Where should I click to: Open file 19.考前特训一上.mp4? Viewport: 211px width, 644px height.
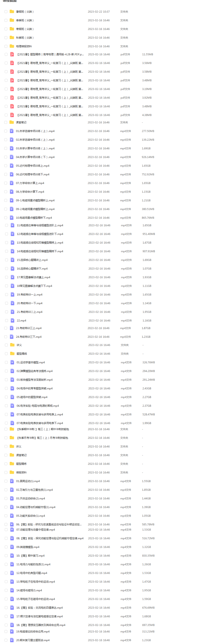[x=29, y=295]
